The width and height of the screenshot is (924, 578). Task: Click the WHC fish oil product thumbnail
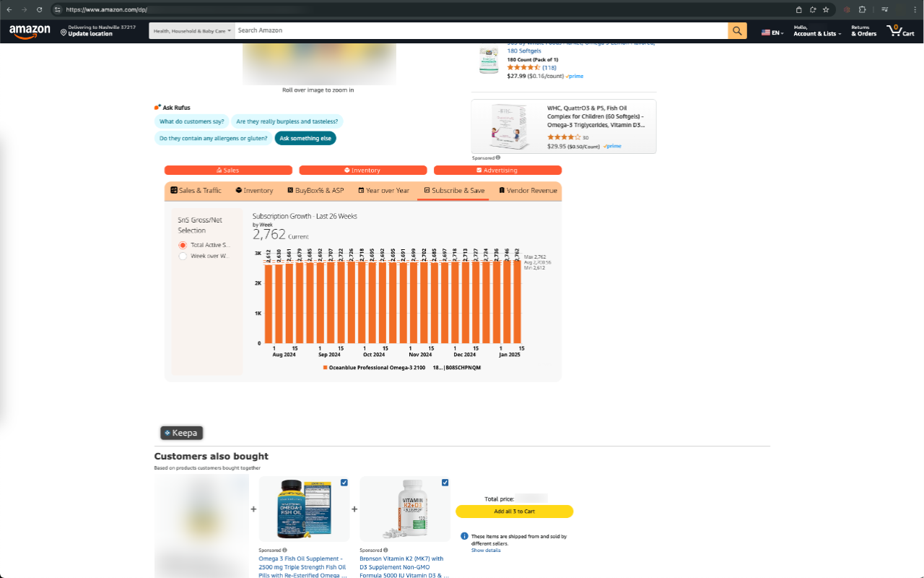[x=508, y=126]
